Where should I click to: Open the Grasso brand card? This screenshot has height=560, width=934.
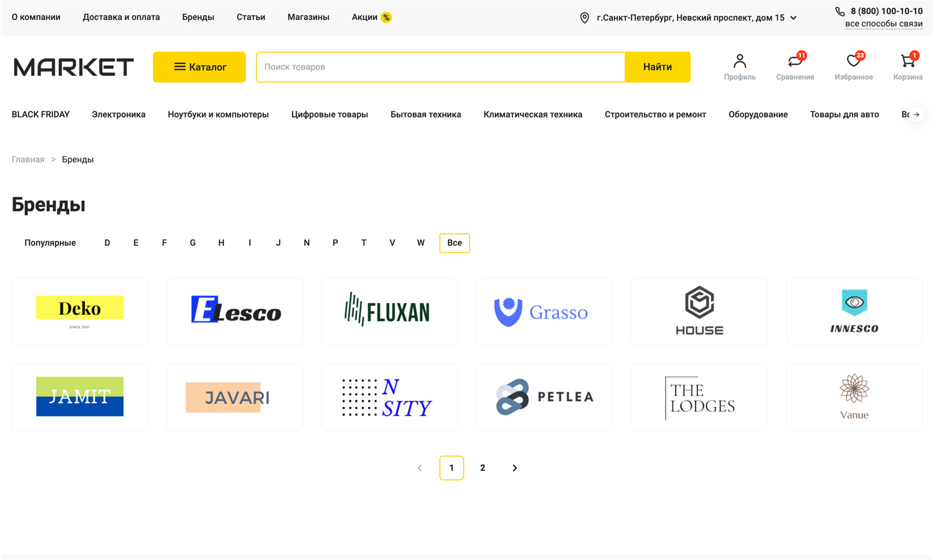pyautogui.click(x=544, y=312)
